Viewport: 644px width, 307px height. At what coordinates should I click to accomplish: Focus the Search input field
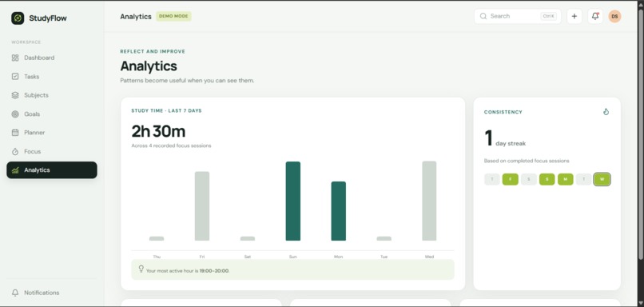click(x=518, y=17)
